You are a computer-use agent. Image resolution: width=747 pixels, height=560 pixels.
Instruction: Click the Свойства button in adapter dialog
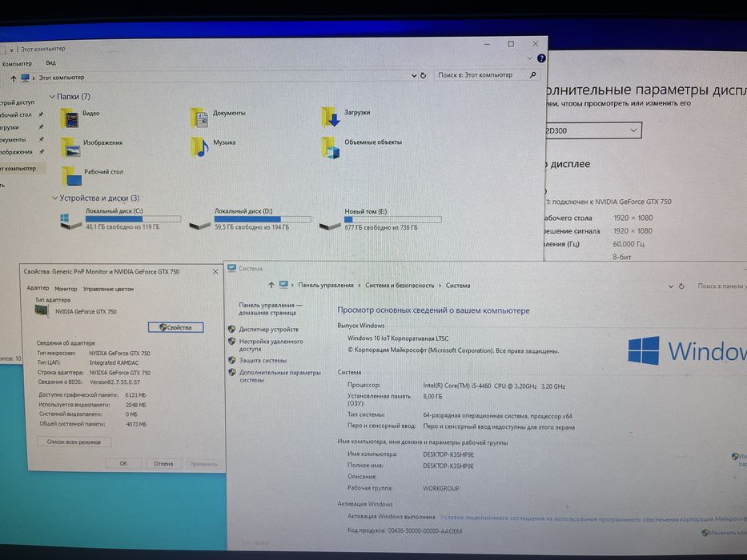point(176,328)
